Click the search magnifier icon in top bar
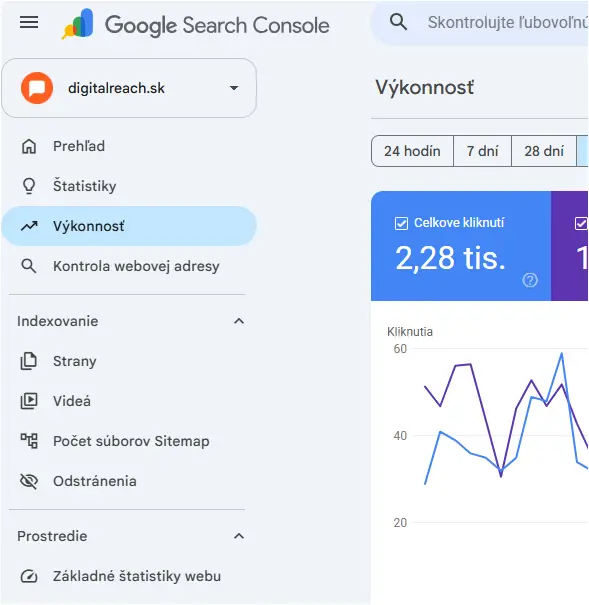The height and width of the screenshot is (605, 589). pyautogui.click(x=398, y=22)
